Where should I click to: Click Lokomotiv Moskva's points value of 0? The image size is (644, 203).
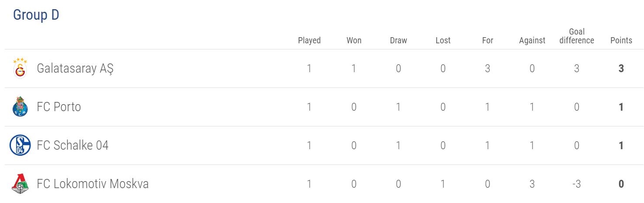pos(621,184)
